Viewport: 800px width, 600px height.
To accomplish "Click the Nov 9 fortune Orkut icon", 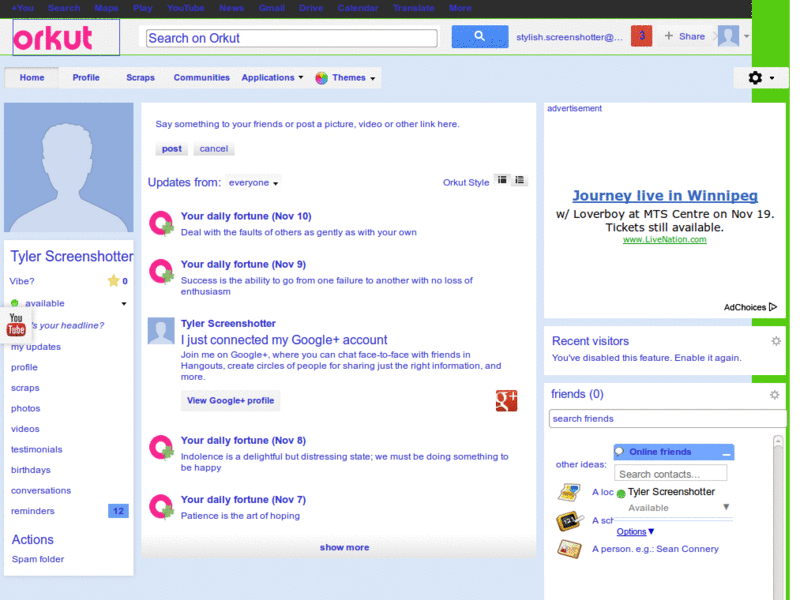I will 161,271.
